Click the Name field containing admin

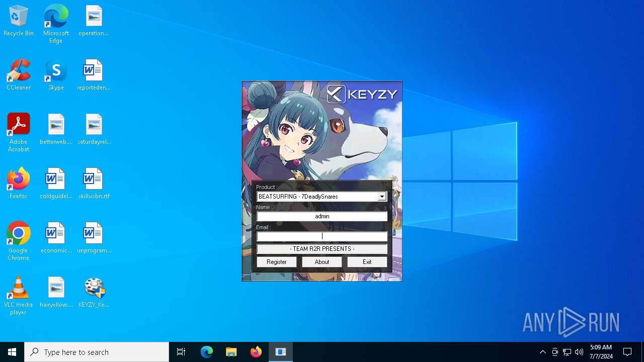(322, 216)
